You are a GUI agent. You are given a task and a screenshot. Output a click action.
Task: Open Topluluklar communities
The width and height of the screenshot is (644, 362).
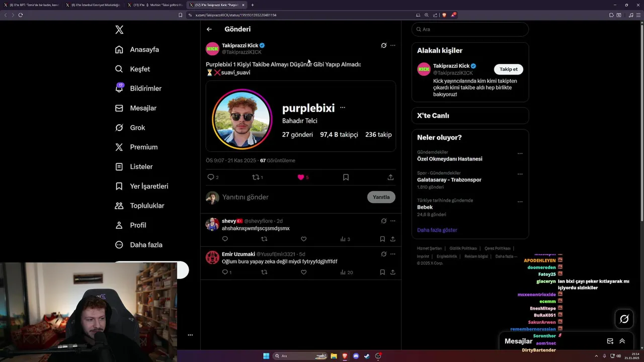point(140,206)
